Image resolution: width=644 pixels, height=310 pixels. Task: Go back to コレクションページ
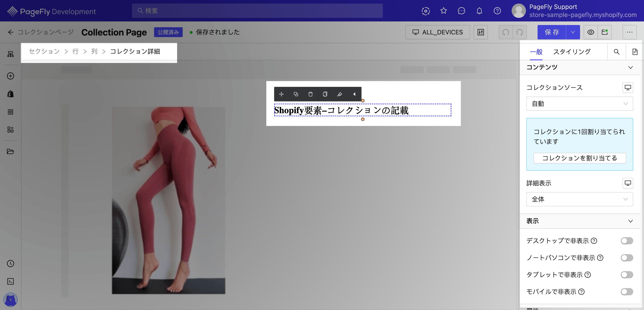(x=40, y=32)
